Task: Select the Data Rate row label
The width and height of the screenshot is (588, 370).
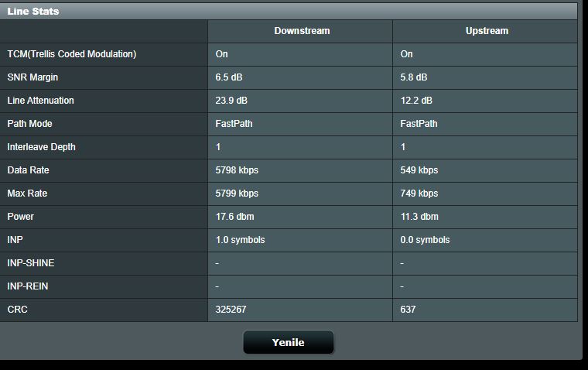Action: (x=28, y=170)
